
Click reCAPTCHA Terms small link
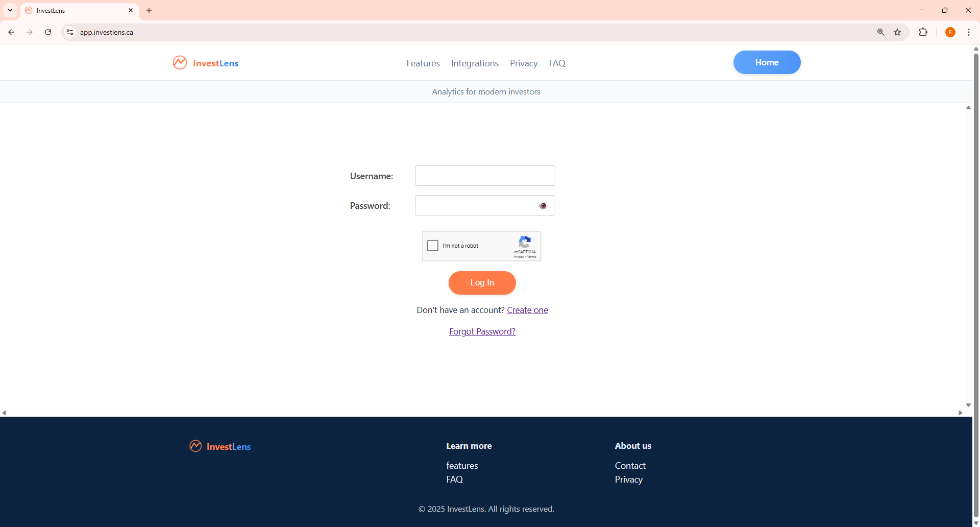pyautogui.click(x=531, y=257)
